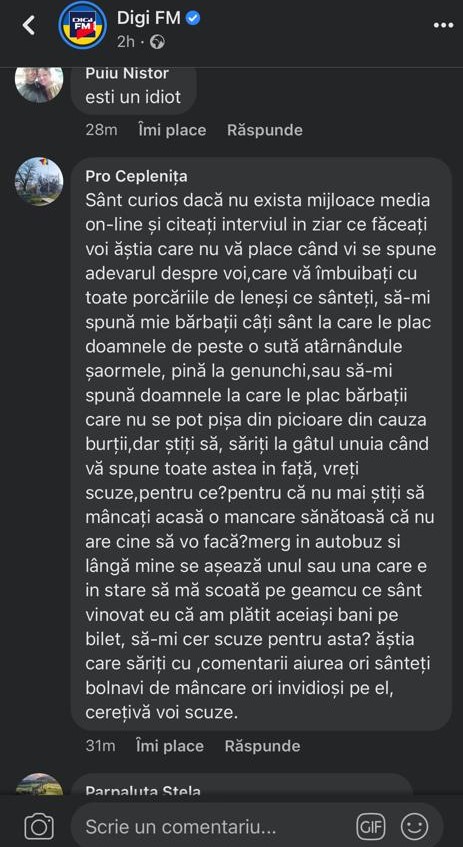Open the GIF picker
Screen dimensions: 463x847
point(370,826)
